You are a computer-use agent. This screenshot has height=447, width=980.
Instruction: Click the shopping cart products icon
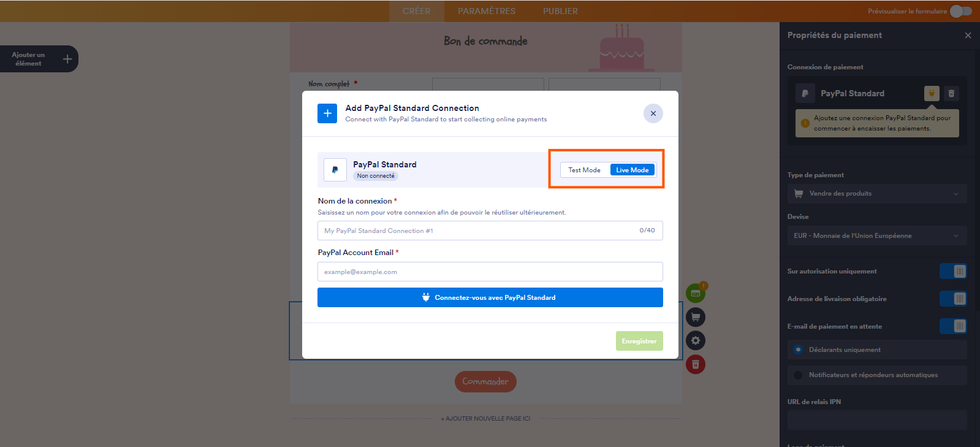coord(696,317)
